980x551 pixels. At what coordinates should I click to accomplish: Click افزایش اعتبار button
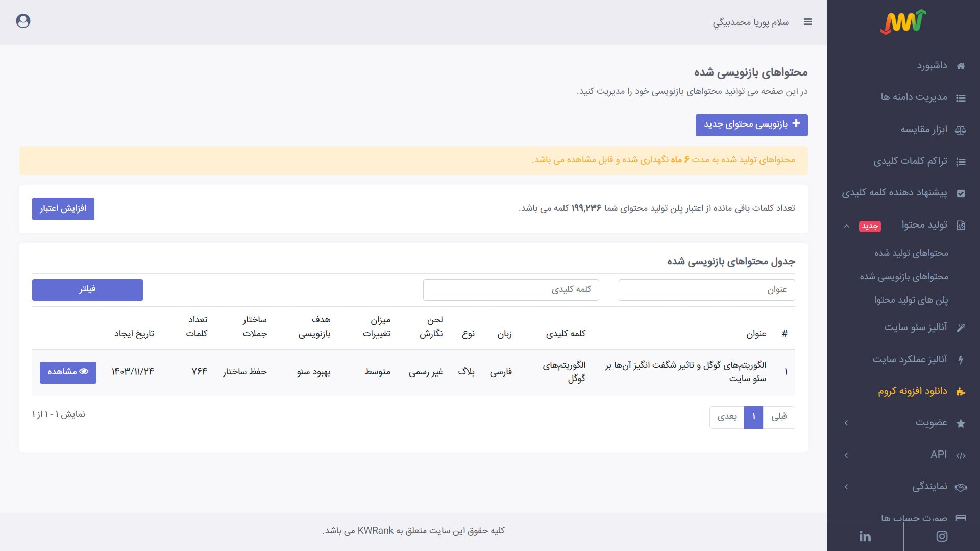[63, 209]
